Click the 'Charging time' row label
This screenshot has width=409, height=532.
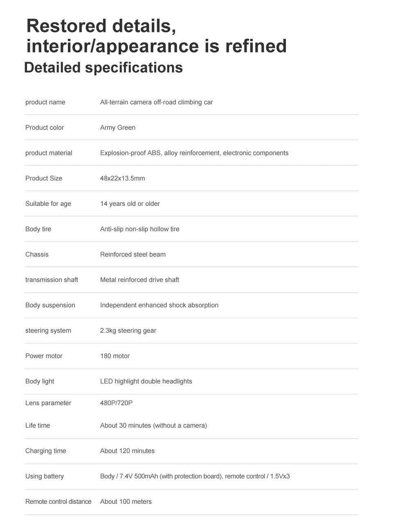(46, 451)
